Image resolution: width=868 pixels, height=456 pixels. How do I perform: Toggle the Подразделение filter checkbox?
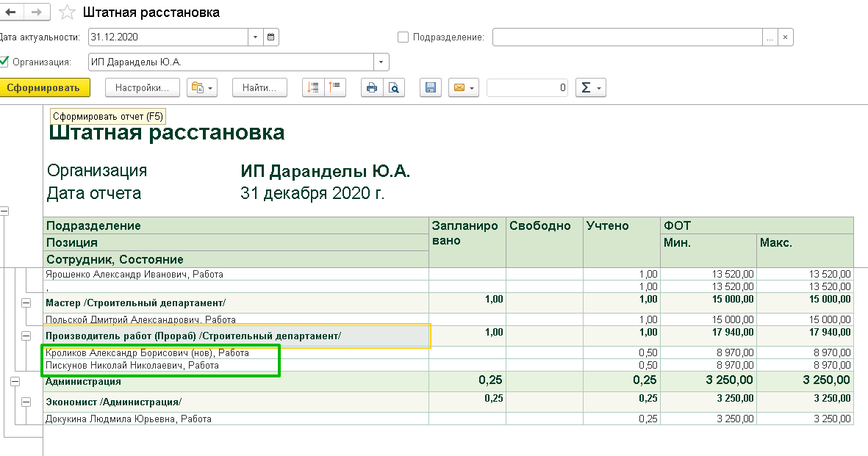click(x=403, y=37)
